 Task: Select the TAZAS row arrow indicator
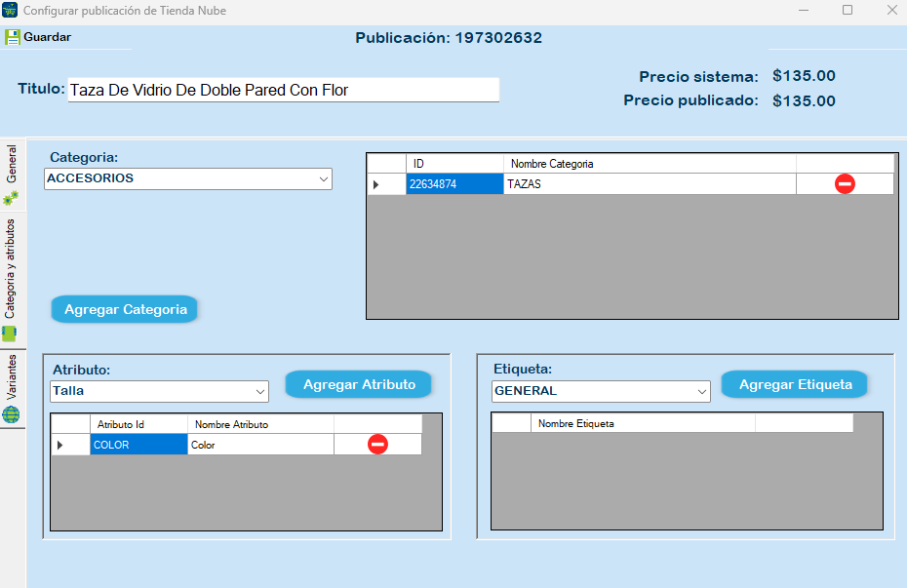[x=377, y=184]
